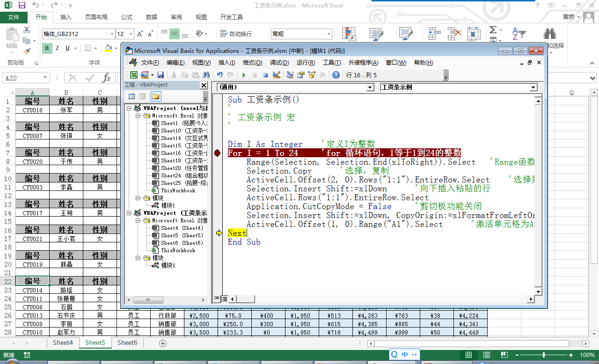Open the object dropdown showing (通用)
Screen dimensions: 599x364
(x=370, y=87)
